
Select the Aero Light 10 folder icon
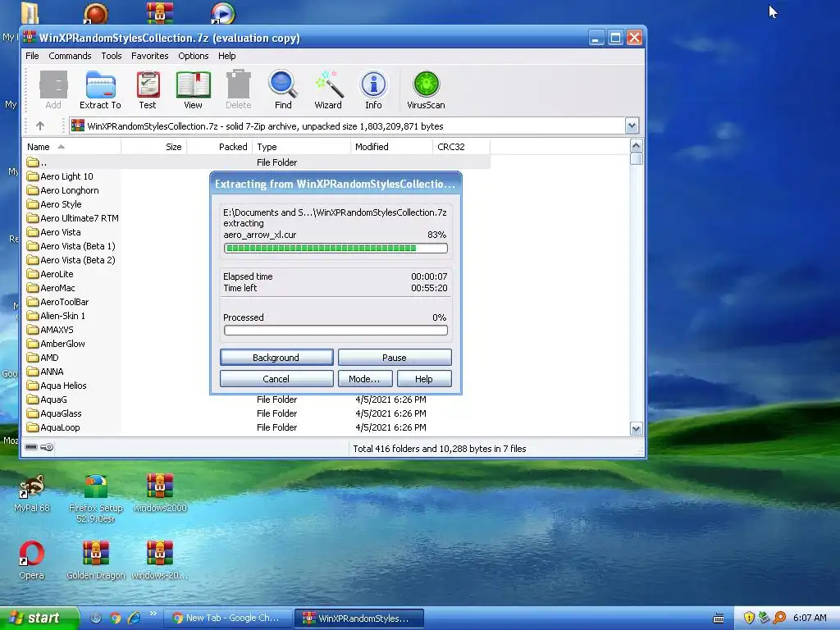pos(33,176)
